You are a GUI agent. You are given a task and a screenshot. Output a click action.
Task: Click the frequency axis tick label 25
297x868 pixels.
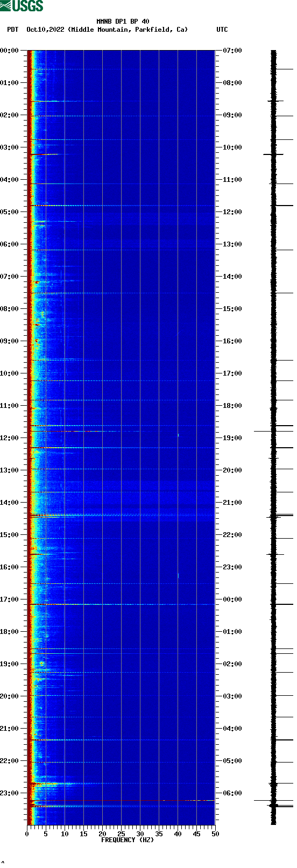click(121, 834)
